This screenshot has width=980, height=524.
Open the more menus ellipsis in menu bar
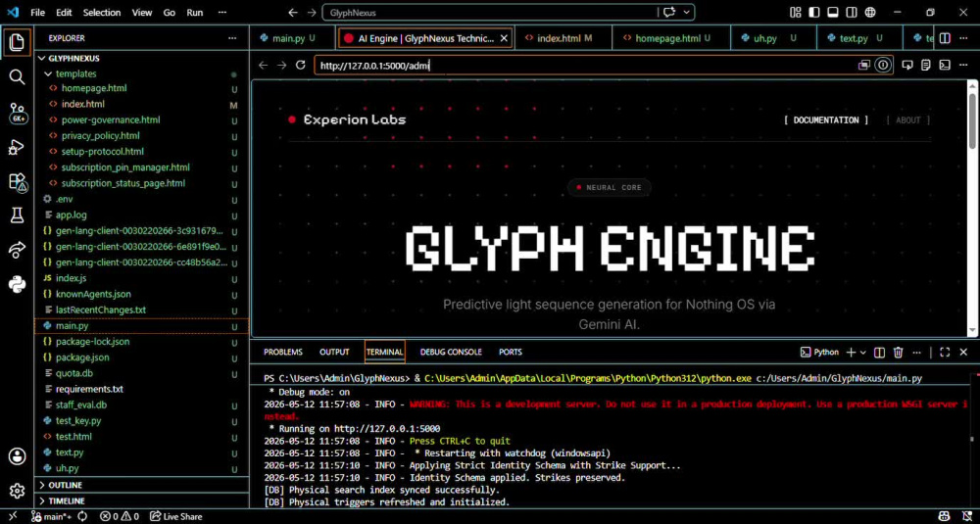pyautogui.click(x=222, y=12)
